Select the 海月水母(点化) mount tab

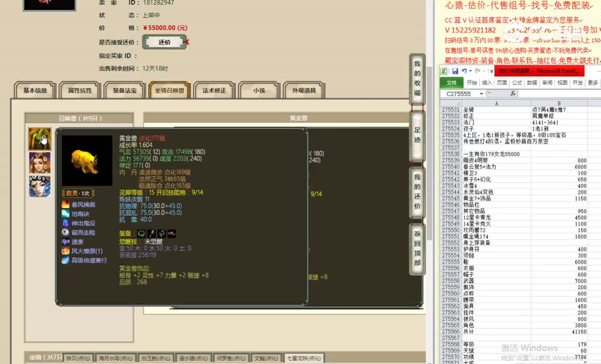coord(115,358)
